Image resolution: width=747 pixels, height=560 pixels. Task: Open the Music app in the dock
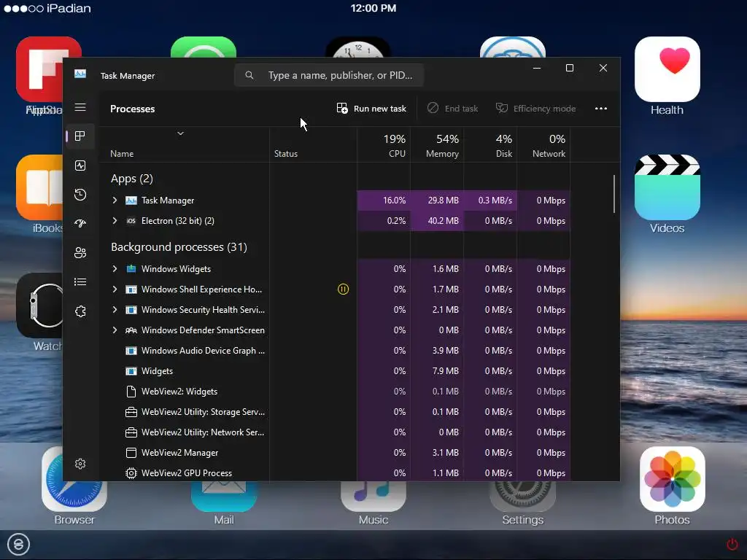(x=373, y=496)
